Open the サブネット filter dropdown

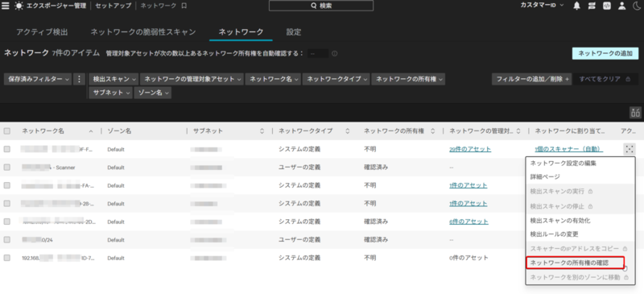(110, 93)
